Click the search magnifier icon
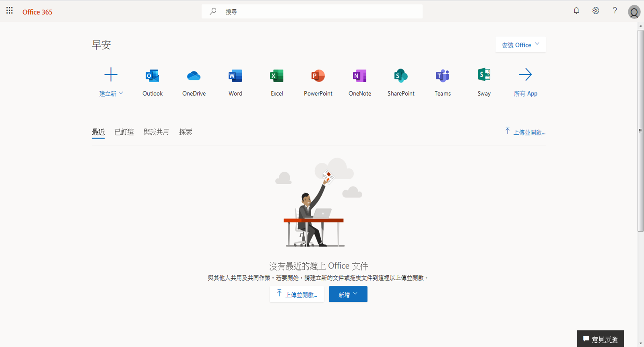Image resolution: width=644 pixels, height=347 pixels. [213, 11]
